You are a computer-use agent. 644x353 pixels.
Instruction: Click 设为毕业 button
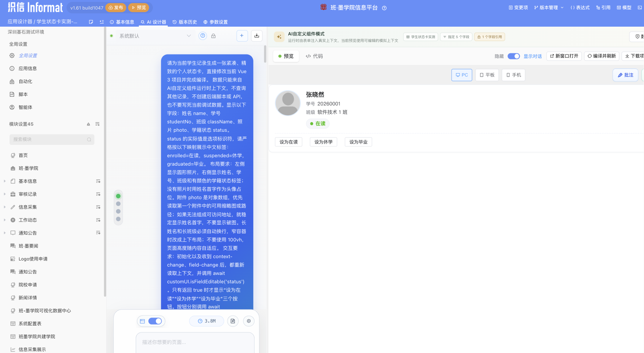pos(359,142)
